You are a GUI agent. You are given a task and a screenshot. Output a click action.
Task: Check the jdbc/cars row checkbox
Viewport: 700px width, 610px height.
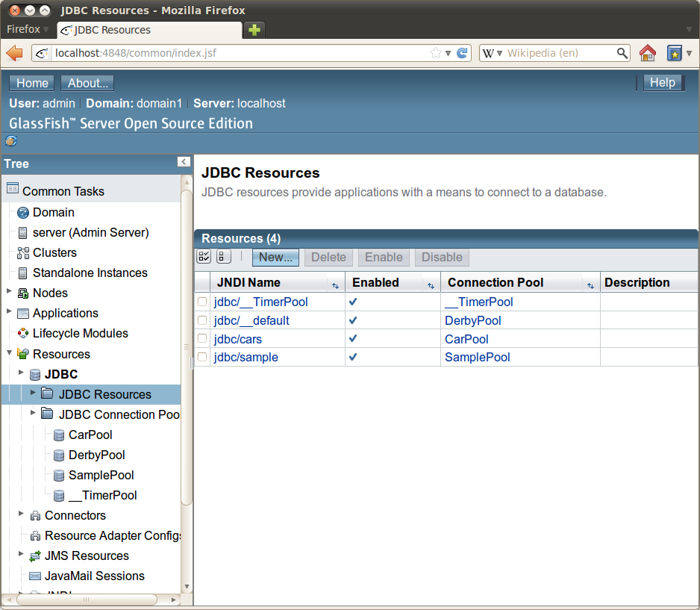[x=201, y=339]
